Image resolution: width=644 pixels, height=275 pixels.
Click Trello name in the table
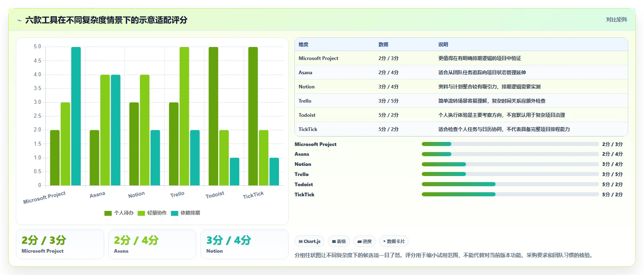(305, 101)
